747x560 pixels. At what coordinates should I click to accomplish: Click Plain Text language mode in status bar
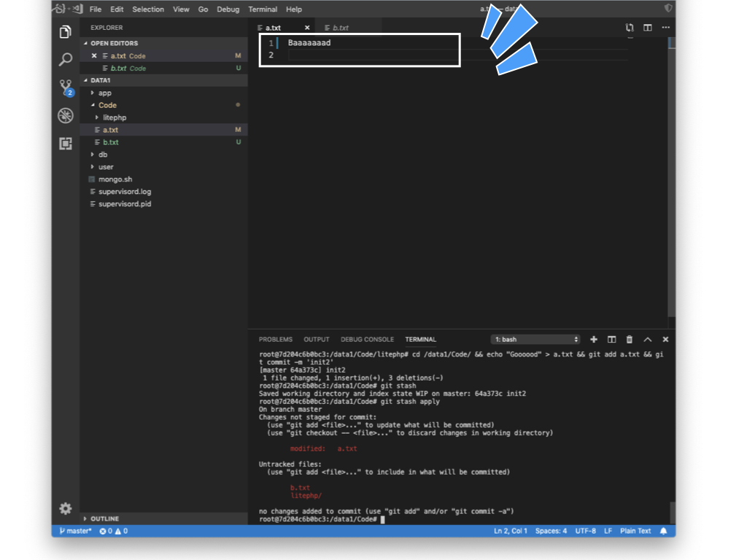(x=635, y=531)
